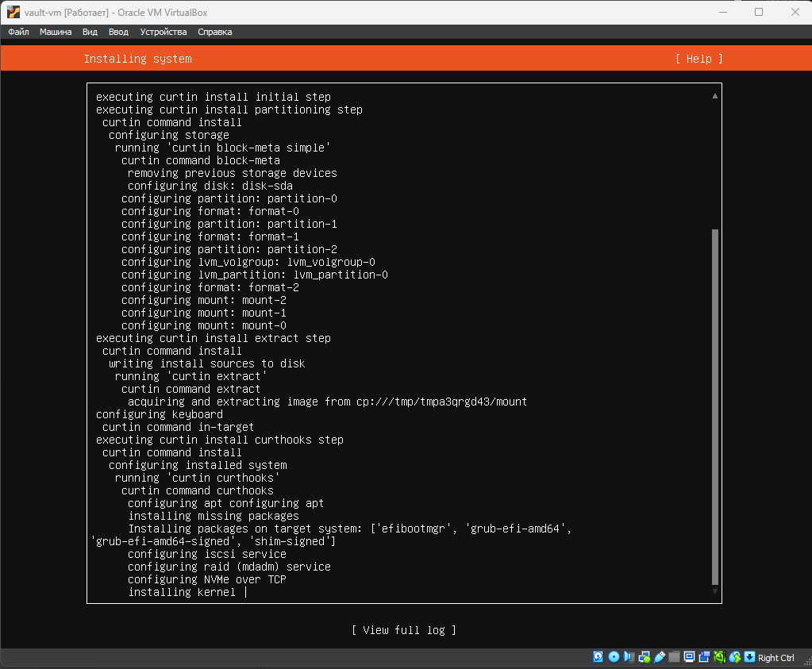812x669 pixels.
Task: Click the keyboard capture arrow icon
Action: tap(749, 657)
